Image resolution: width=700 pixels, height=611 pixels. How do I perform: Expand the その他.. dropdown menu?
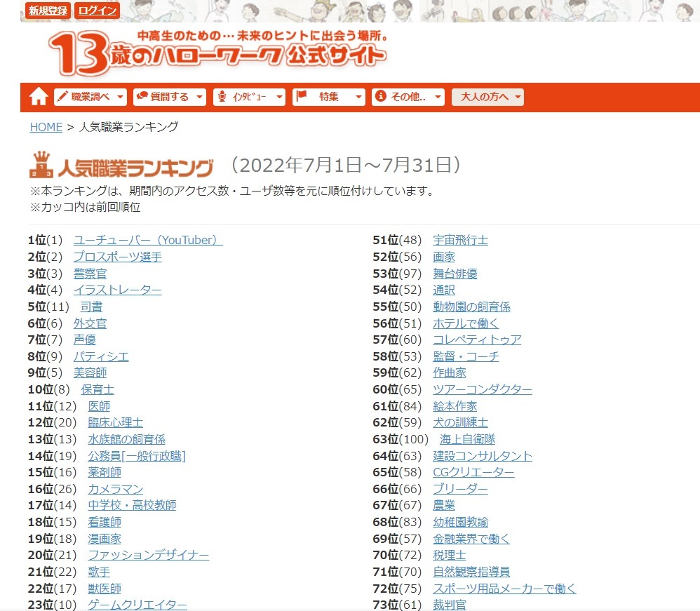[408, 97]
